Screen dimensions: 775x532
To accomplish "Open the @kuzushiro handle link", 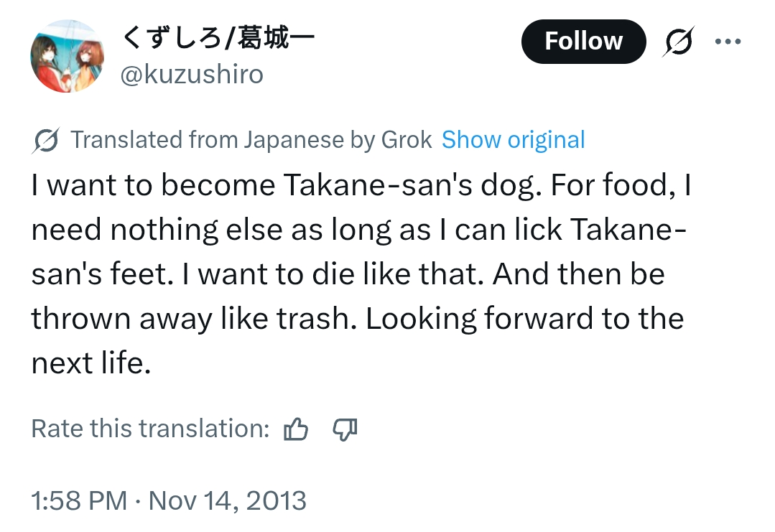I will coord(192,75).
